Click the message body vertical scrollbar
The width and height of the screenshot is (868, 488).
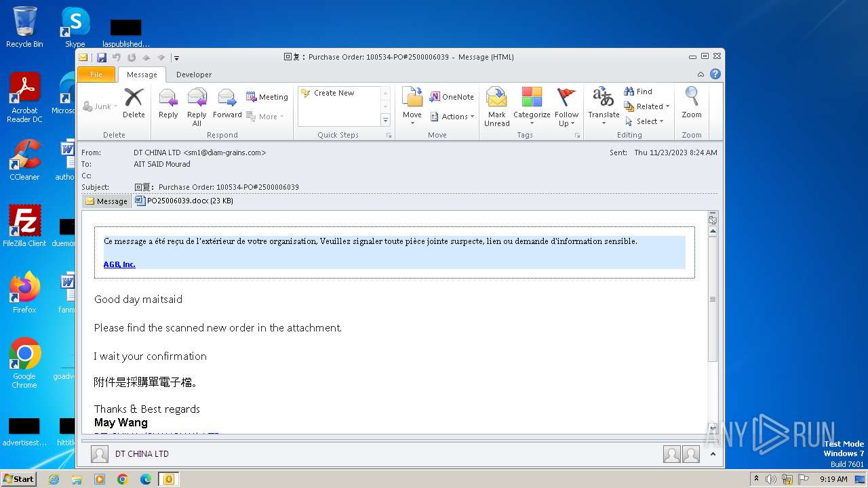[x=712, y=298]
